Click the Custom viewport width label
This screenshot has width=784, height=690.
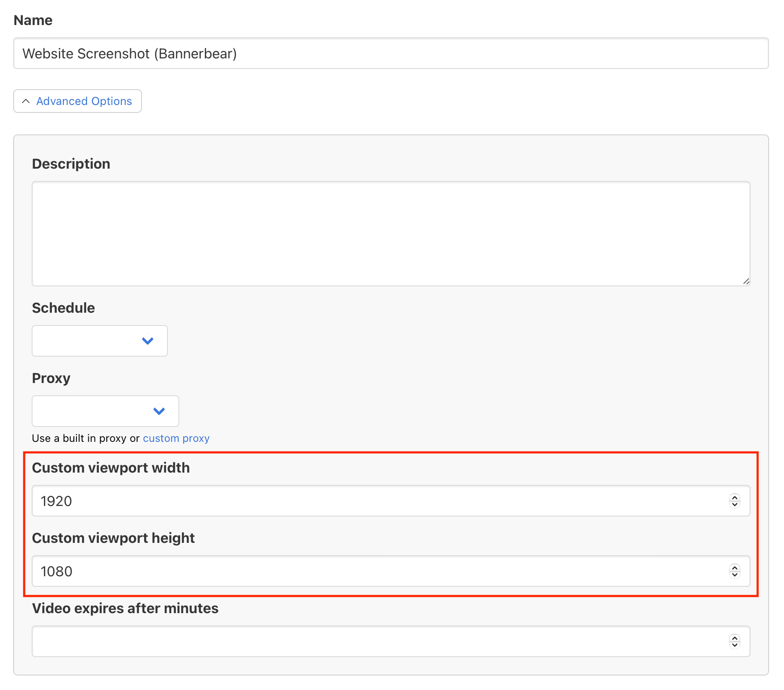(x=111, y=468)
